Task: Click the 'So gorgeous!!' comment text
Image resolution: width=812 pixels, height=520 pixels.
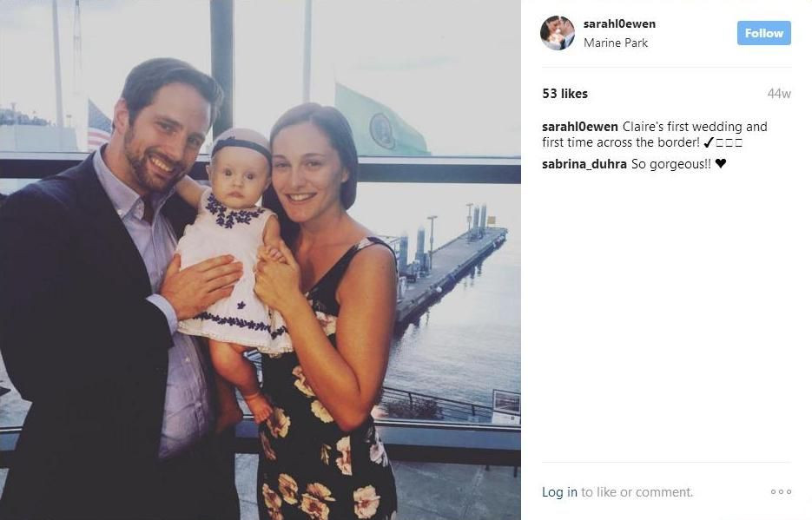Action: [x=671, y=164]
